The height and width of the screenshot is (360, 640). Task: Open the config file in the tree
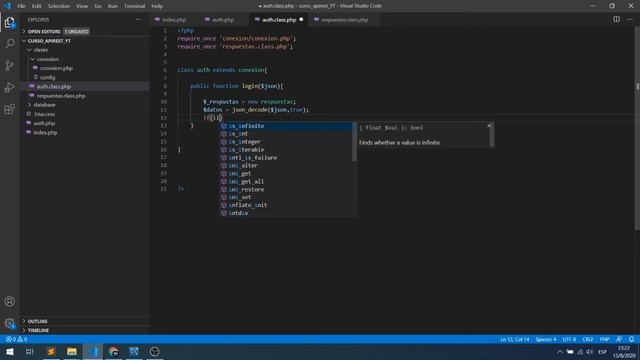click(x=47, y=77)
